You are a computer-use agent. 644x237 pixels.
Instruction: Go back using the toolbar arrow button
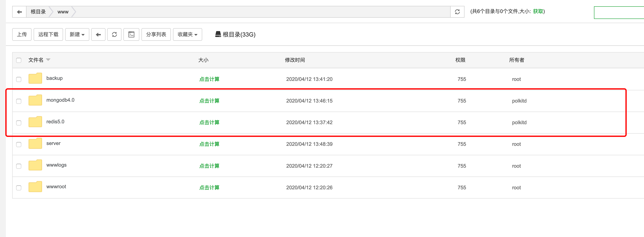98,34
